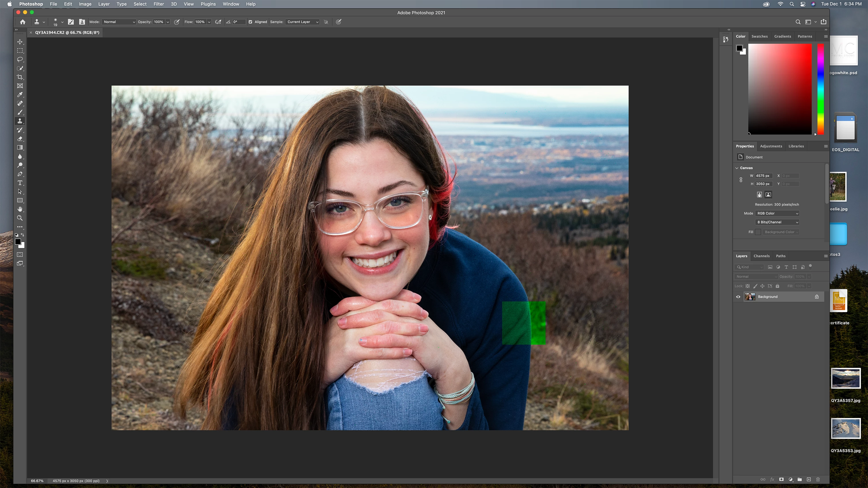
Task: Open the Filter menu
Action: pos(158,4)
